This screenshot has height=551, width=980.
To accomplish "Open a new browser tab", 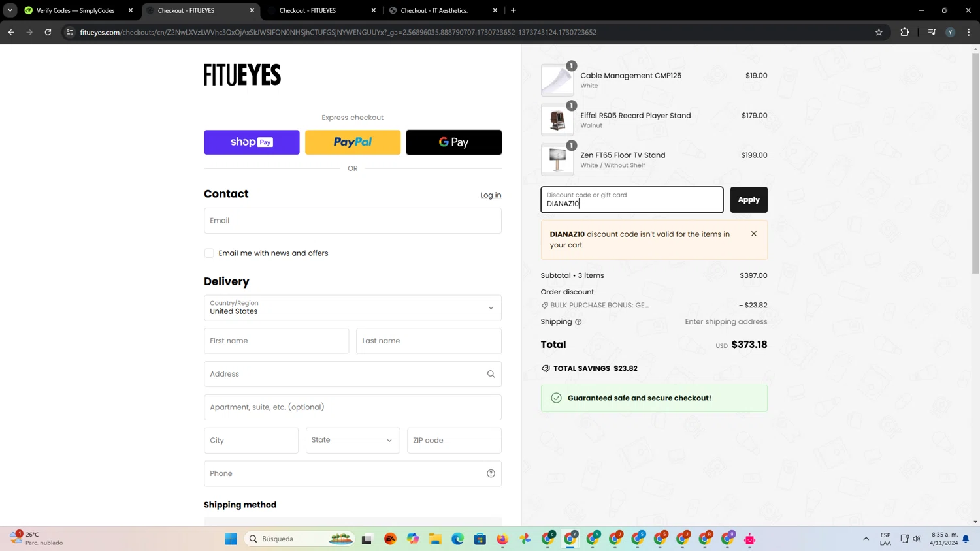I will [514, 10].
